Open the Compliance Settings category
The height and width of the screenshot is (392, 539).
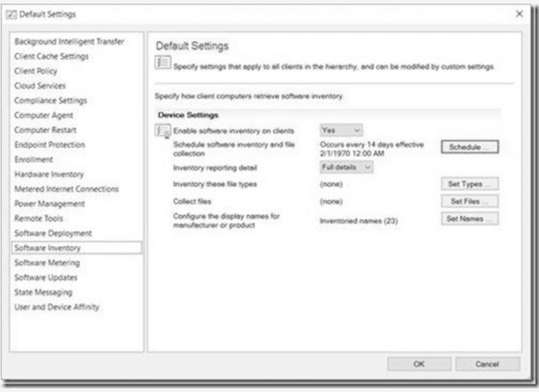[51, 100]
